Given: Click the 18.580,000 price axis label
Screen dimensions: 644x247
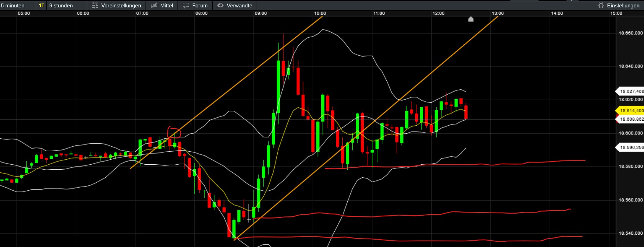Looking at the screenshot, I should coord(631,166).
